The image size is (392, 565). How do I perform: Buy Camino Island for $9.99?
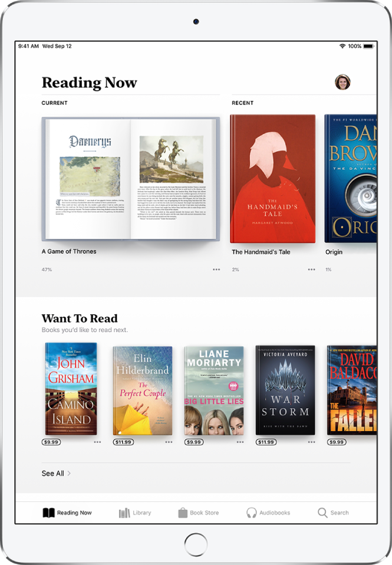pos(51,442)
